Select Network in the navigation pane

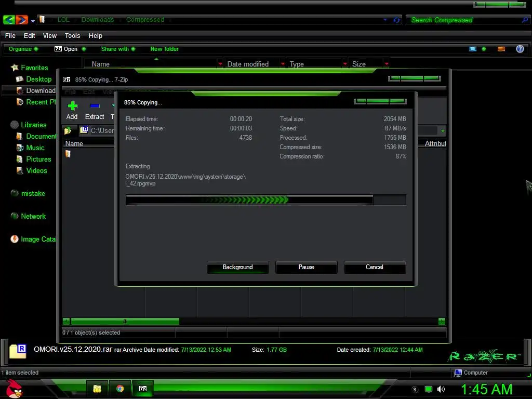pos(33,216)
